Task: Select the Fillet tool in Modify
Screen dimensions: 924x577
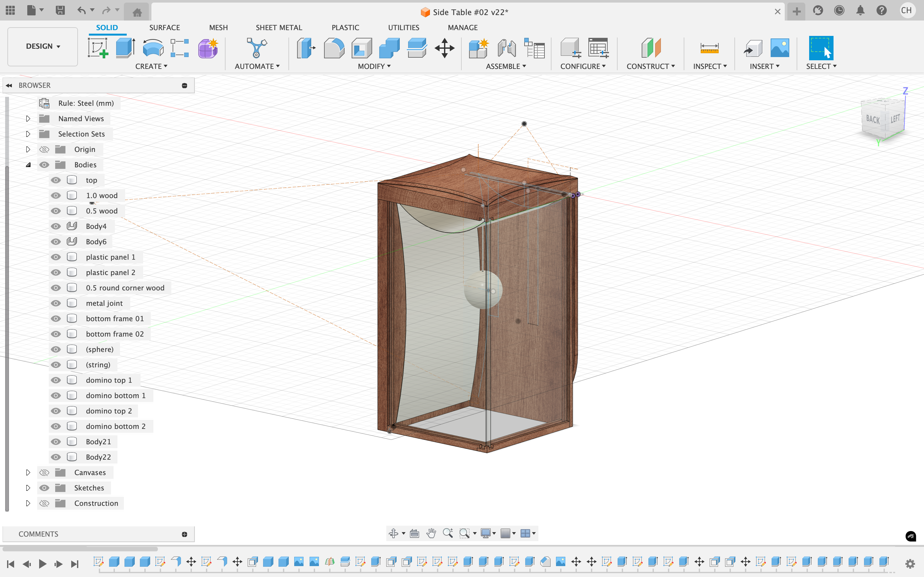Action: pos(334,48)
